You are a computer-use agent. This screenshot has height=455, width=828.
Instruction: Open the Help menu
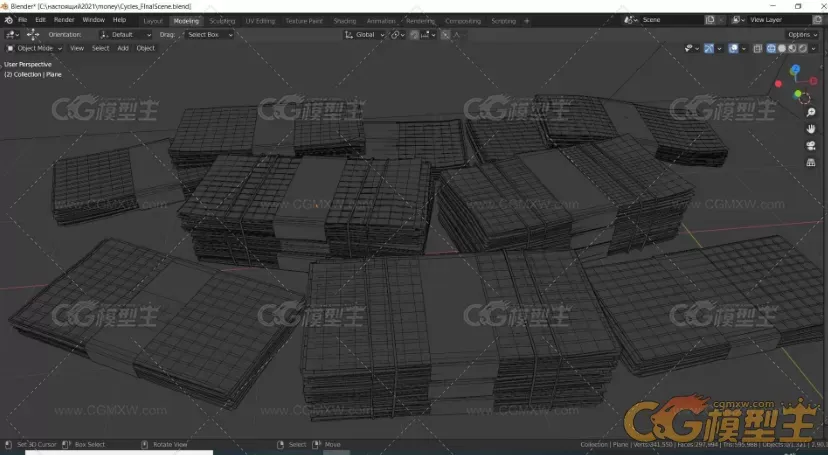(x=119, y=20)
